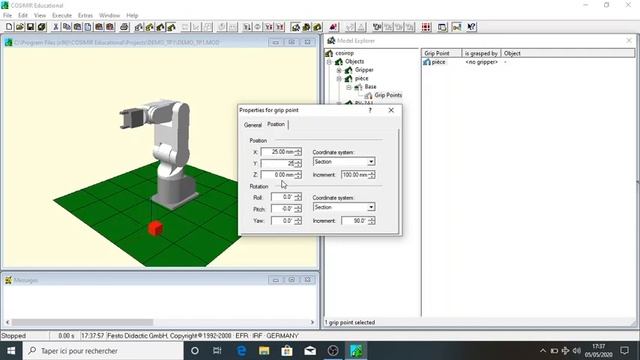Collapse the Base tree node

click(x=349, y=87)
